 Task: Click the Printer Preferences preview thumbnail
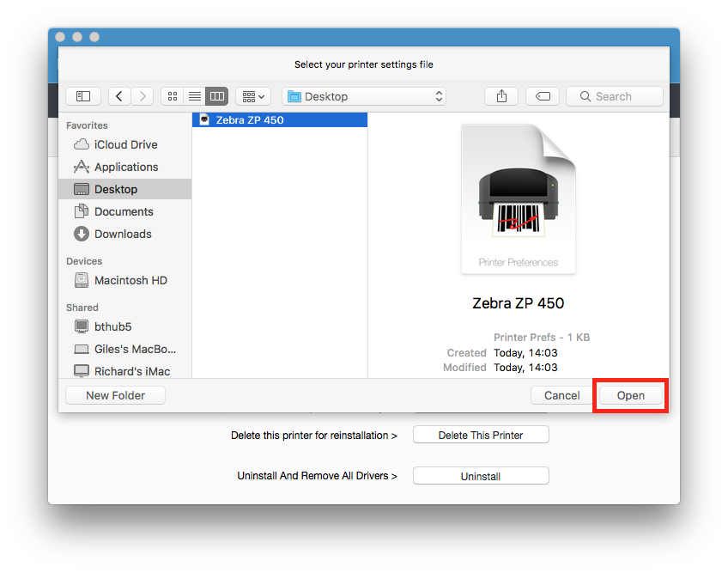(519, 199)
